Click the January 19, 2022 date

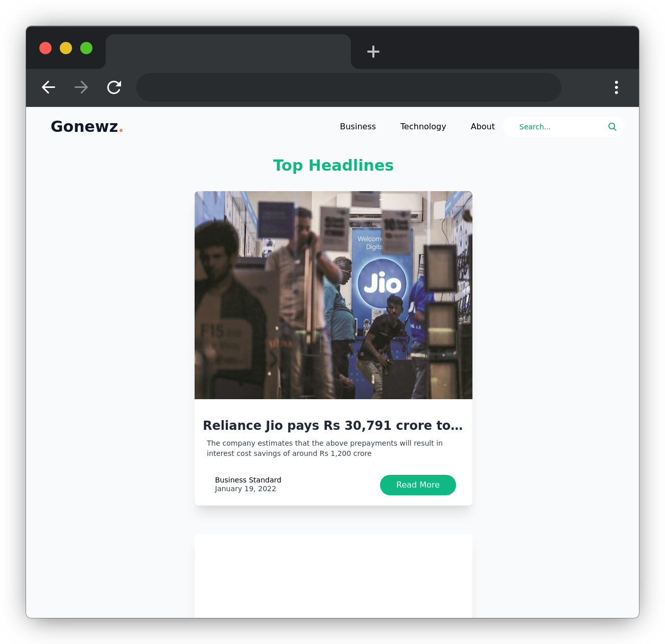point(246,489)
